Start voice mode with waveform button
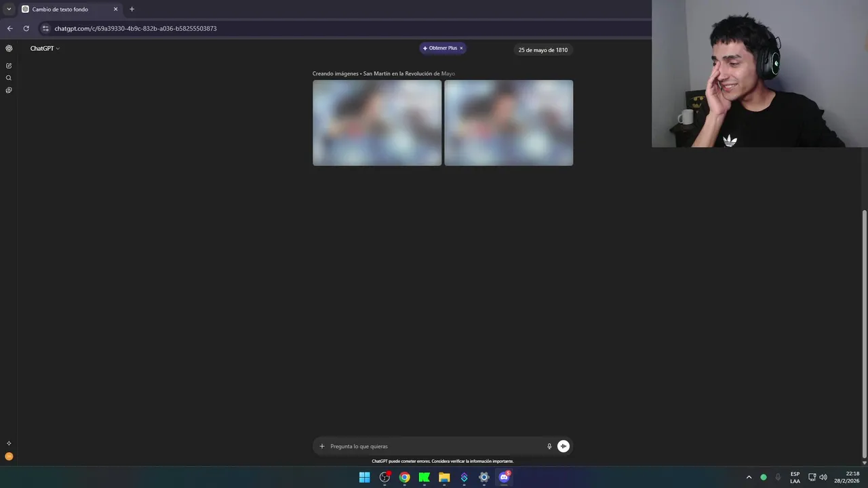868x488 pixels. pyautogui.click(x=563, y=446)
